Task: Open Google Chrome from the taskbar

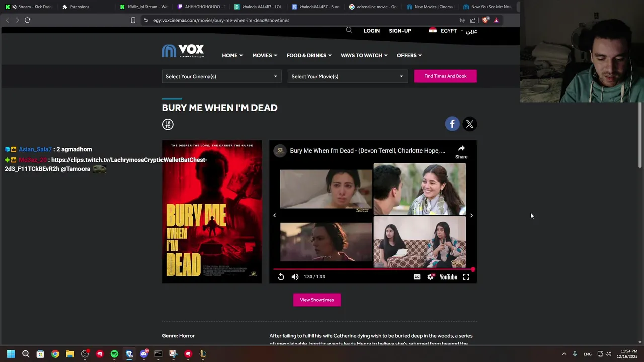Action: pos(55,354)
